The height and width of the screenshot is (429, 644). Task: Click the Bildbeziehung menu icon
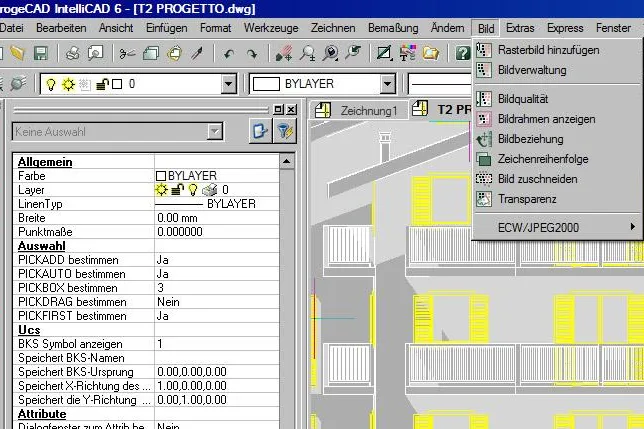tap(484, 139)
